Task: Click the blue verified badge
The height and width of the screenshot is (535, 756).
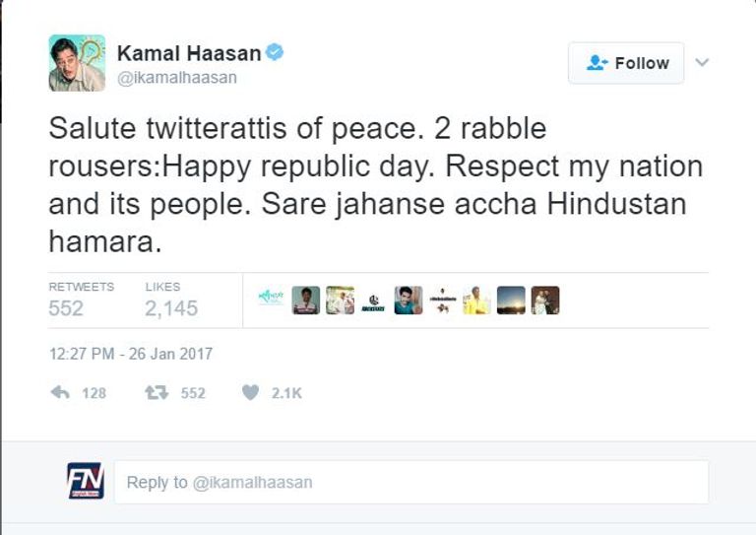Action: point(275,52)
